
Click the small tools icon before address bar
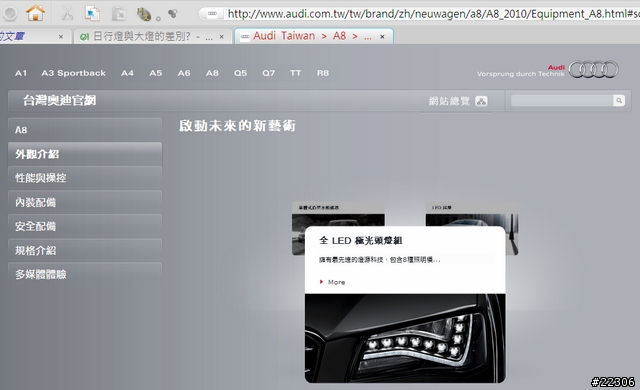point(173,14)
